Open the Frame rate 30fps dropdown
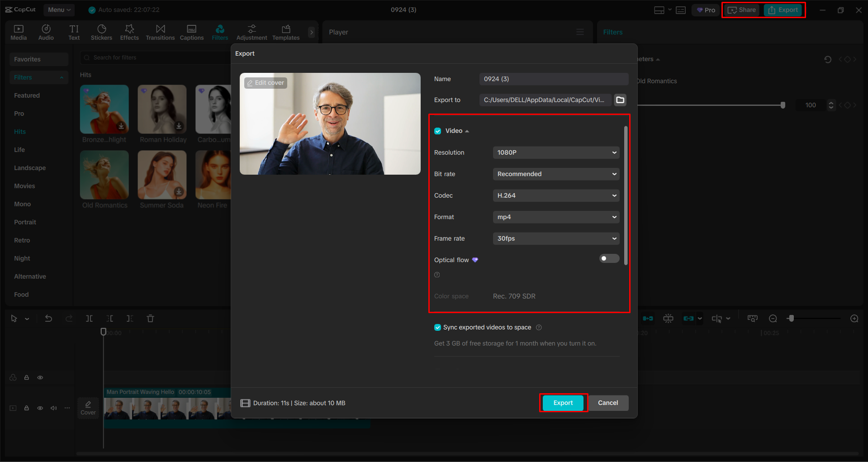This screenshot has height=462, width=868. (x=555, y=238)
